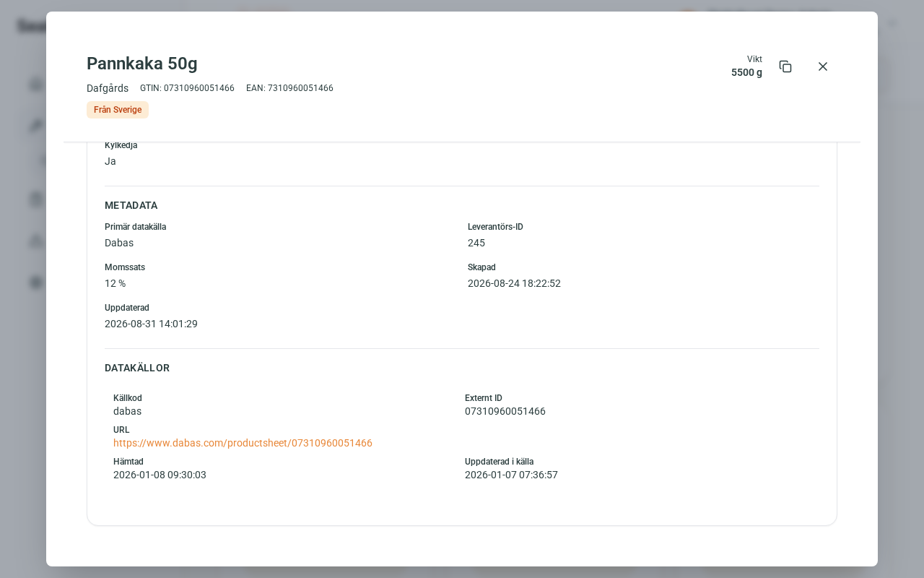Copy product details with the copy icon
This screenshot has width=924, height=578.
click(785, 66)
